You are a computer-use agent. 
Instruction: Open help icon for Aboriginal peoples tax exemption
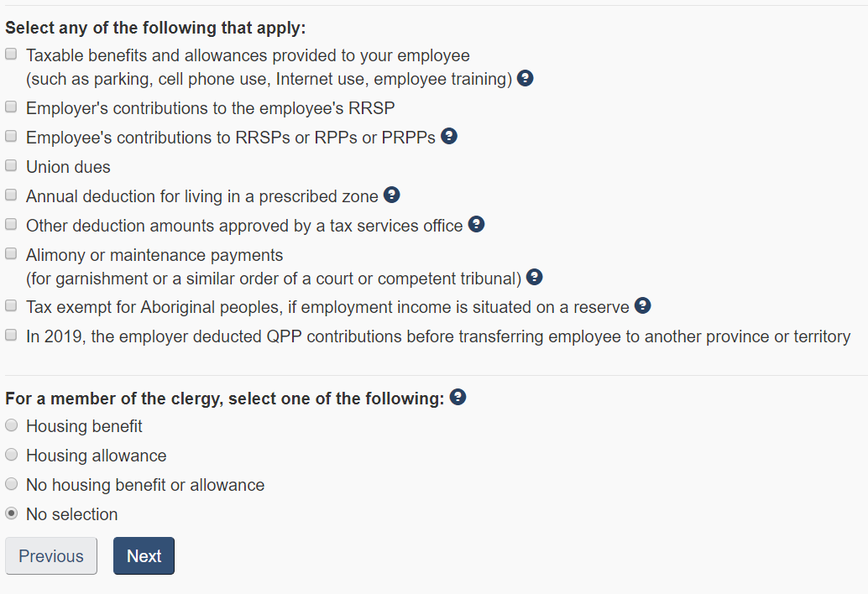642,305
